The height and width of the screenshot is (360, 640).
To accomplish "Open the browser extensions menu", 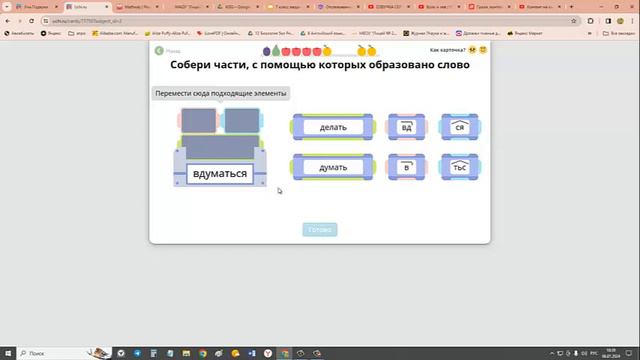I will [591, 21].
